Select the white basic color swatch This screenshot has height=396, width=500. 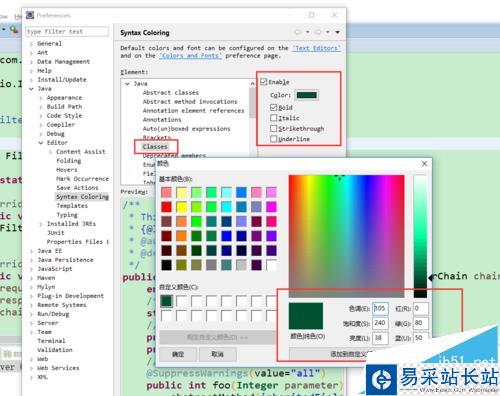tap(271, 265)
